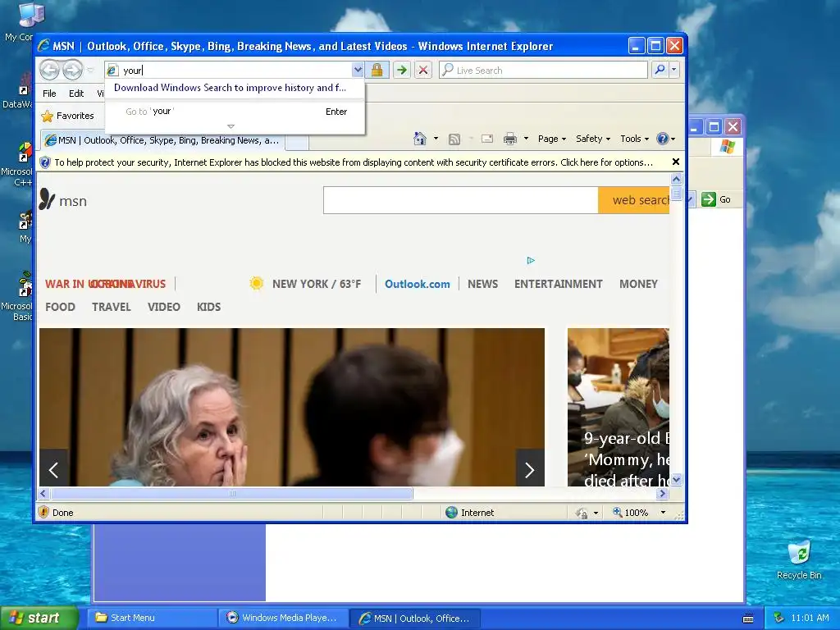Click in the MSN web search field
The height and width of the screenshot is (630, 840).
tap(461, 200)
